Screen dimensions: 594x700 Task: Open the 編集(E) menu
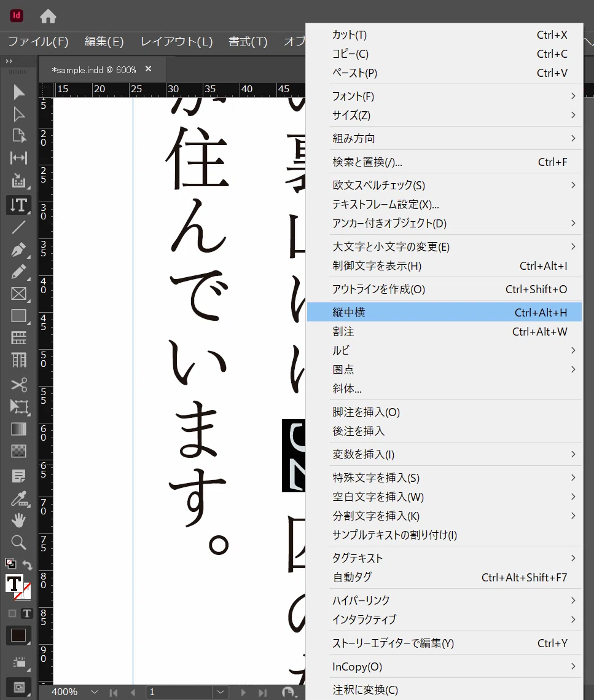click(104, 42)
